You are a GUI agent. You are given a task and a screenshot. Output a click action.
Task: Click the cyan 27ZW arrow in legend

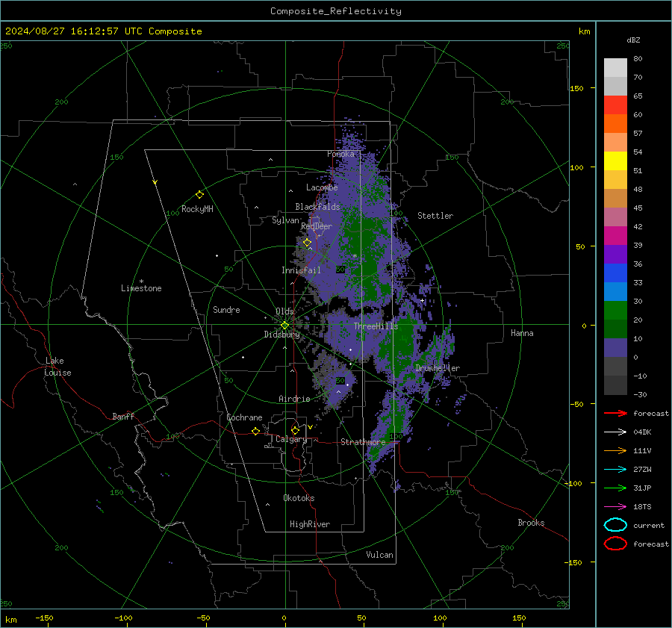615,470
